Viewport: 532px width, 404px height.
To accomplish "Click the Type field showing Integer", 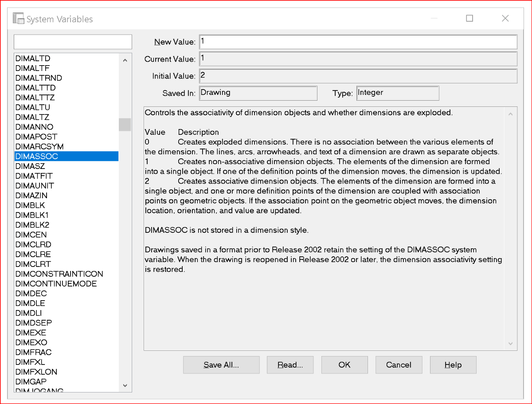I will (398, 93).
